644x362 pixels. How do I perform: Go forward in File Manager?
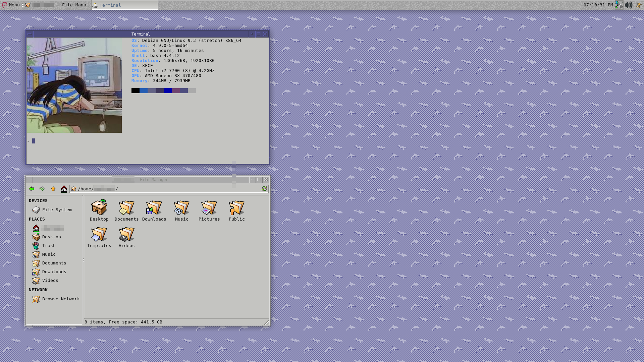42,189
